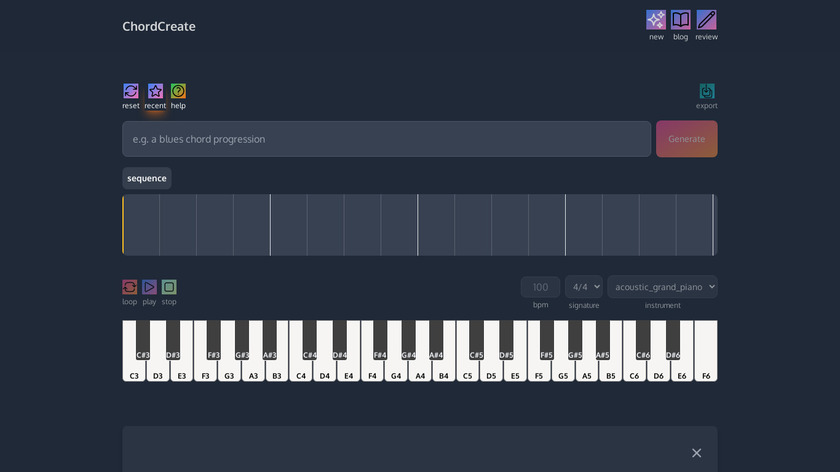Select the sequence tab
Image resolution: width=840 pixels, height=472 pixels.
(147, 178)
